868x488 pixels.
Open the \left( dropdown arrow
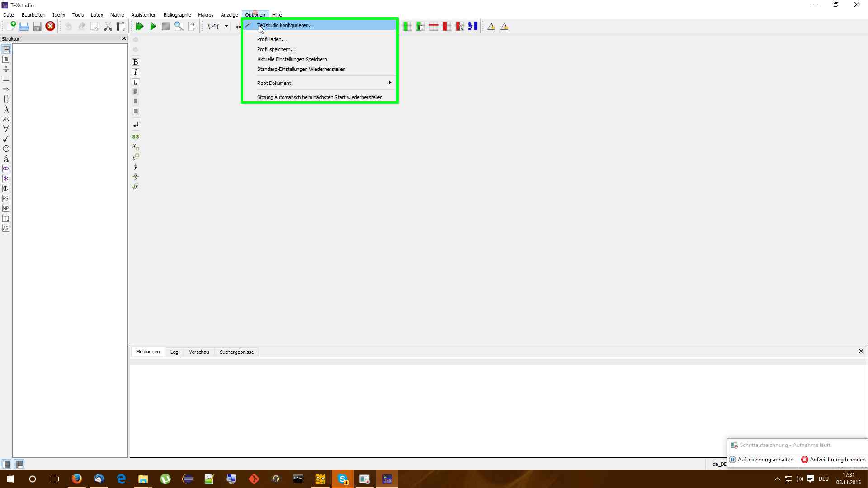(x=226, y=26)
